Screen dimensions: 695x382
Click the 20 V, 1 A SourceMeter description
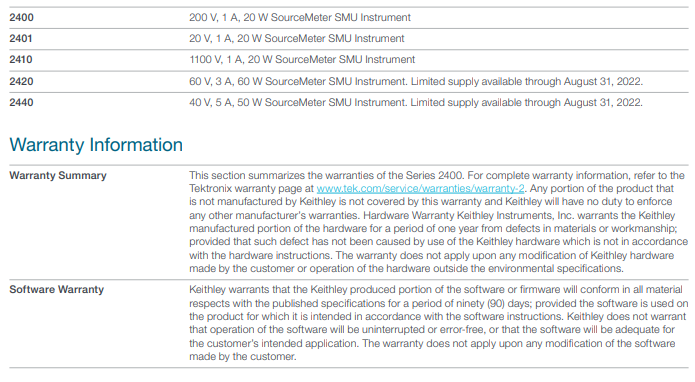(x=297, y=39)
